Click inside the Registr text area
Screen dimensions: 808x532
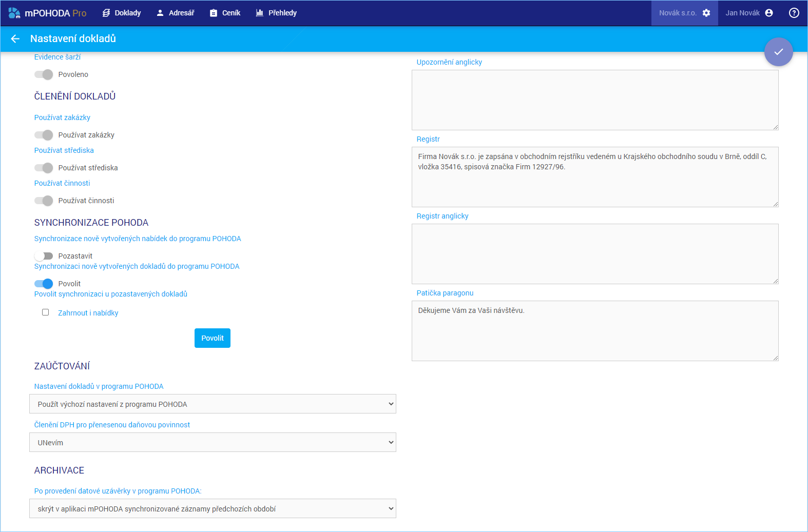click(595, 177)
